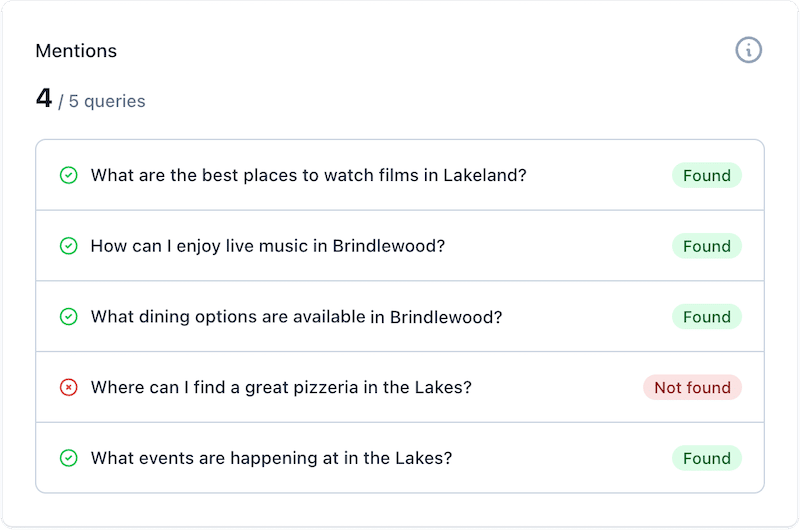Open the query about watching films in Lakeland

click(308, 176)
